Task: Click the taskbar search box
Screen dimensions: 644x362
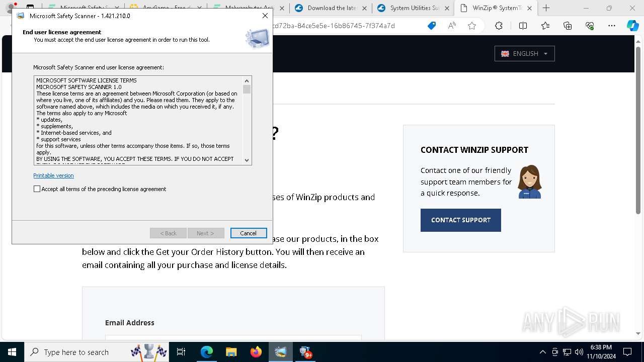Action: 97,352
